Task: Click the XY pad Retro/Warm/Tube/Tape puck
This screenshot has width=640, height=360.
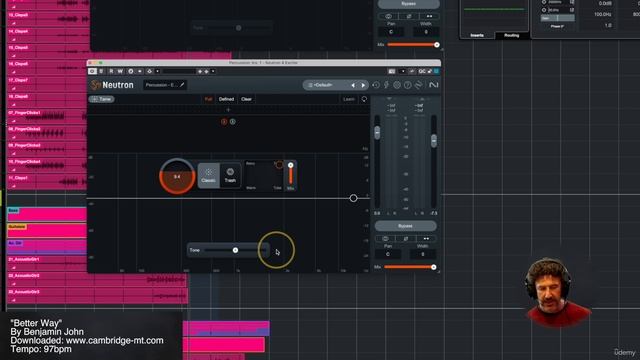Action: click(279, 165)
